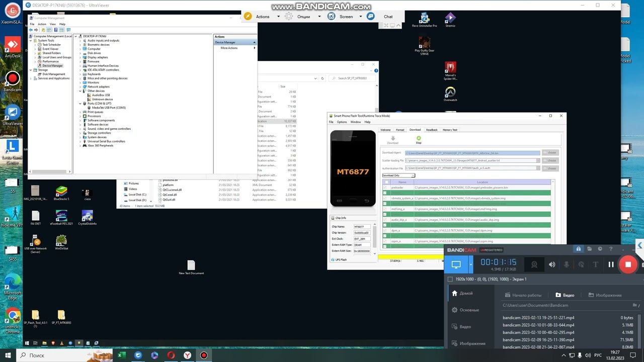
Task: Click the Stop button in Flash Tool
Action: pyautogui.click(x=419, y=140)
